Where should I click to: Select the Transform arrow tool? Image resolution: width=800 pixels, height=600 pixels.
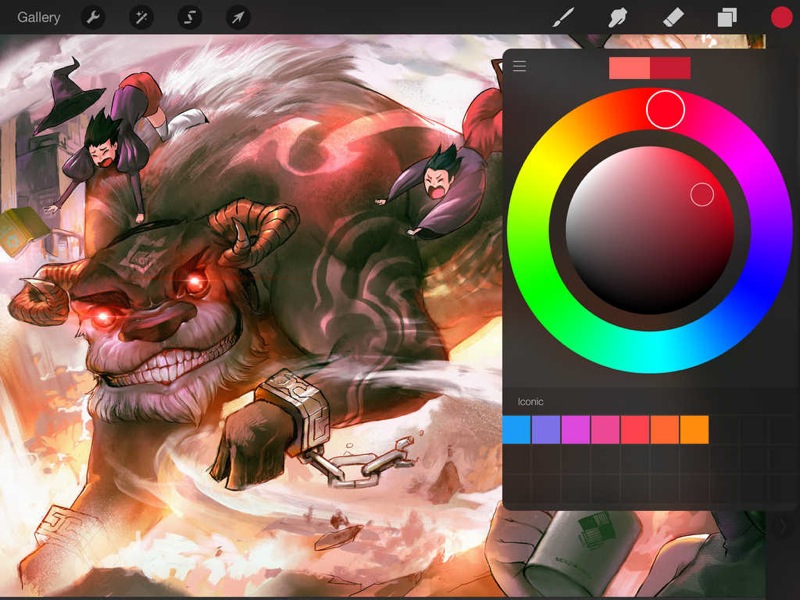click(x=237, y=17)
